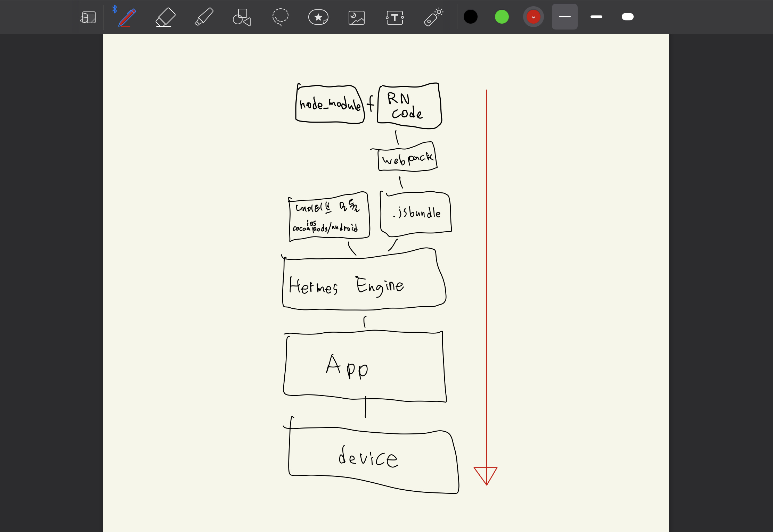Click the webpack box in diagram
Screen dimensions: 773x532
407,159
